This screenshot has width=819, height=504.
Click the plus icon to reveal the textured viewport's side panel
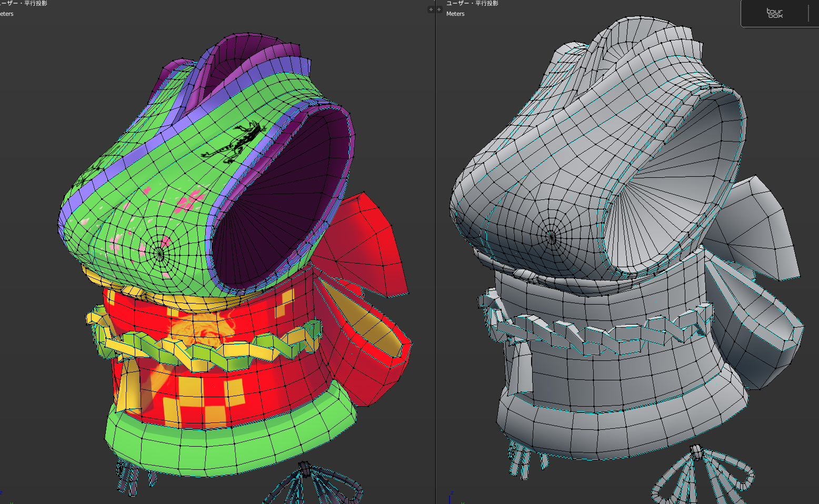pyautogui.click(x=431, y=9)
